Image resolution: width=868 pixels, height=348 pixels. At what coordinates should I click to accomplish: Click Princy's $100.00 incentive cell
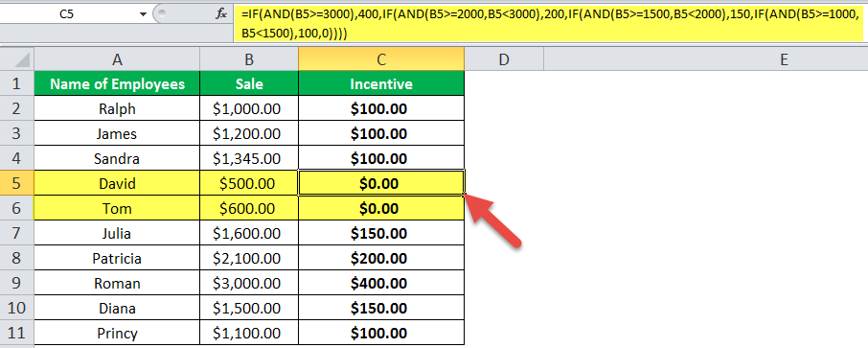pos(381,333)
